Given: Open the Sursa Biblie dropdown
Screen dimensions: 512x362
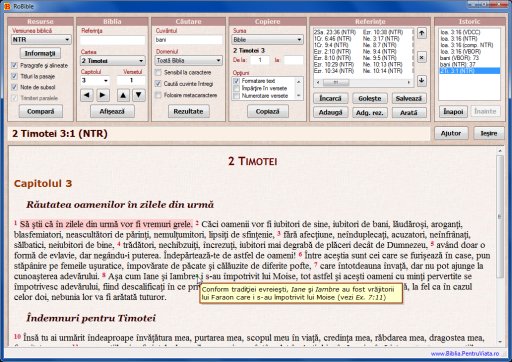Looking at the screenshot, I should tap(267, 40).
